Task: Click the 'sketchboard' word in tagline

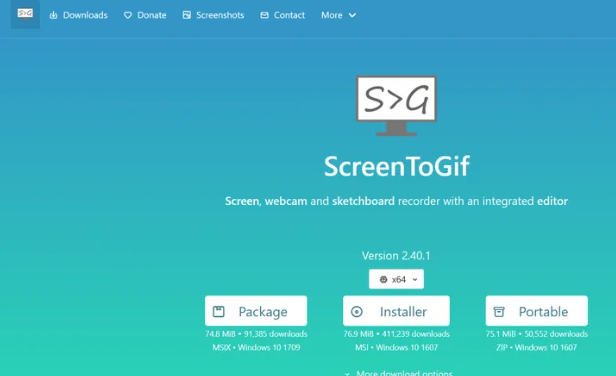Action: (363, 201)
